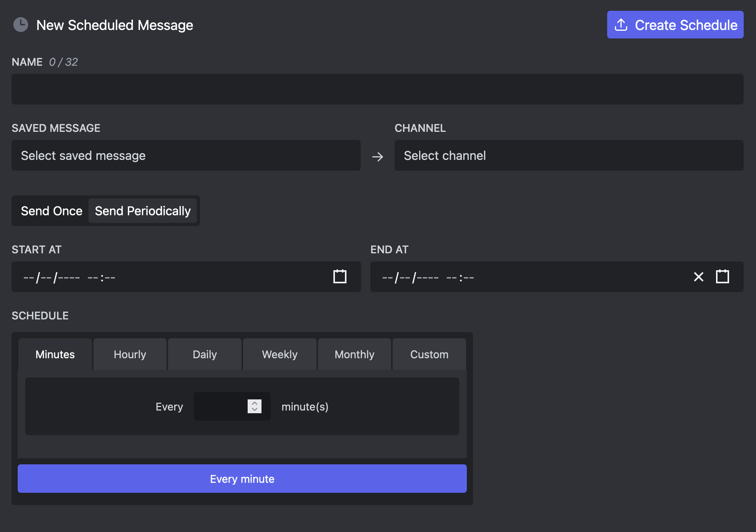The height and width of the screenshot is (532, 756).
Task: Open the Start At date picker calendar icon
Action: [x=339, y=276]
